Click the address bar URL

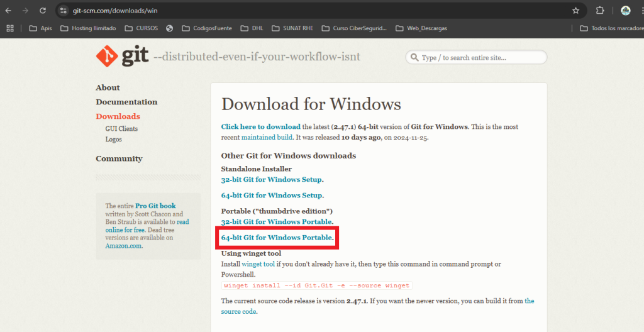pyautogui.click(x=115, y=11)
